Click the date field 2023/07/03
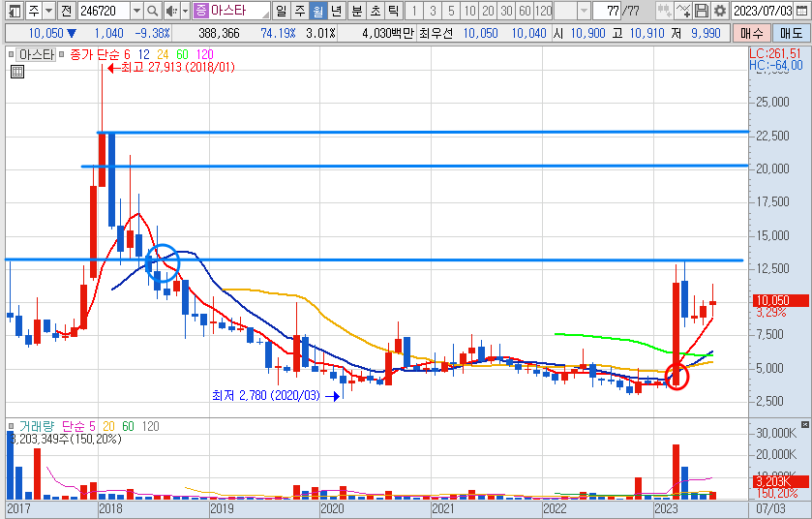812x519 pixels. pos(762,11)
